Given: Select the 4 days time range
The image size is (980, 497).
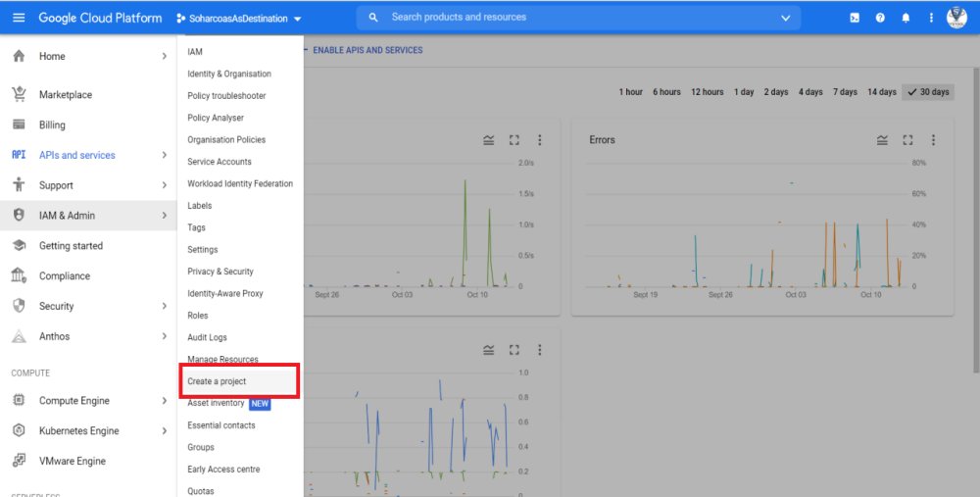Looking at the screenshot, I should [x=810, y=92].
